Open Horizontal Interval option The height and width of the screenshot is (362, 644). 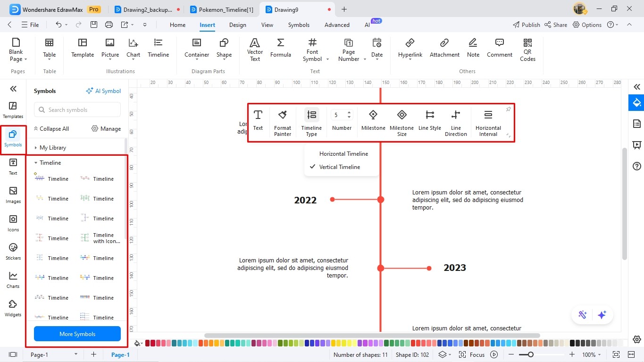488,123
